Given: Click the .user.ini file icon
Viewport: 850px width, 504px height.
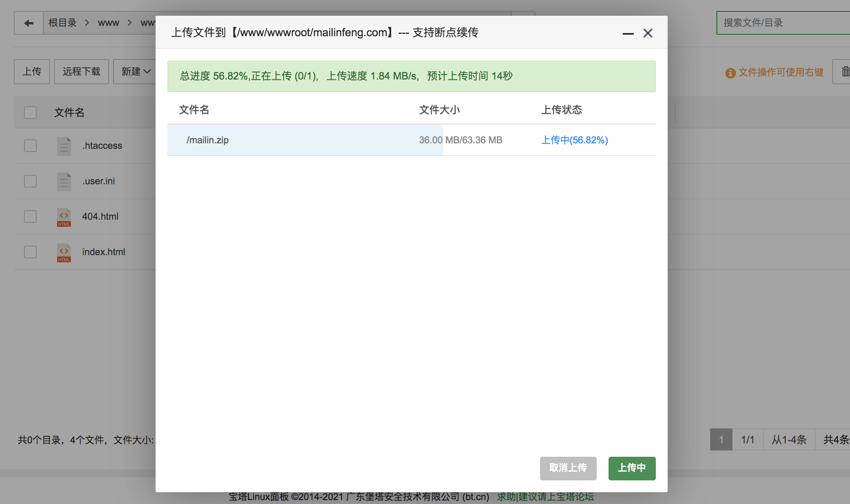Looking at the screenshot, I should coord(63,182).
